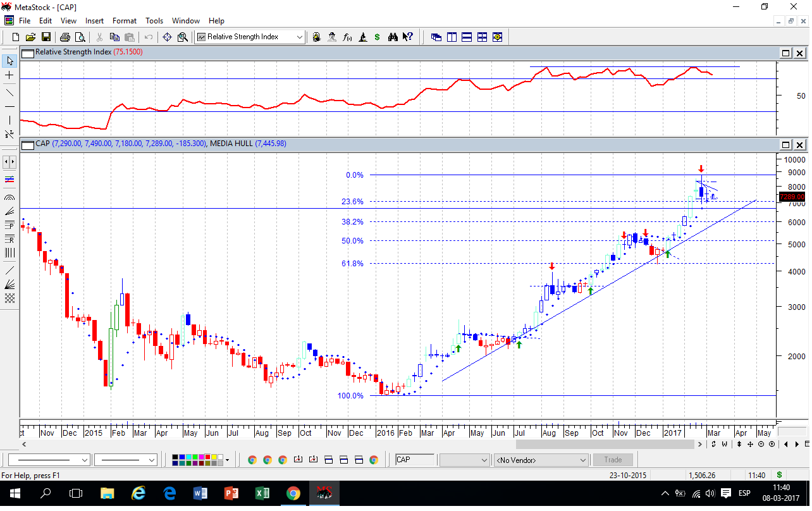Click the What's This help pointer icon
Image resolution: width=812 pixels, height=511 pixels.
[408, 37]
